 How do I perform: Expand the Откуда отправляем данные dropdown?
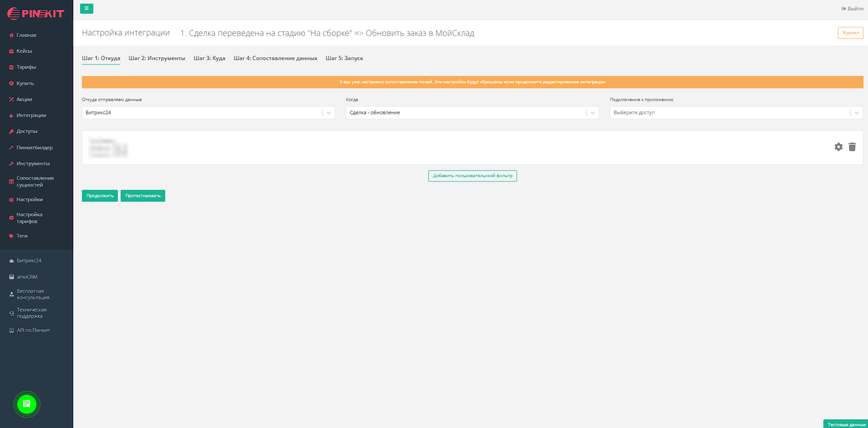tap(328, 113)
